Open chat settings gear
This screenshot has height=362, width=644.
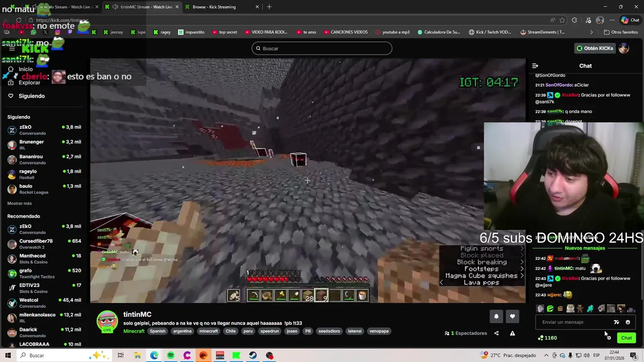[609, 338]
